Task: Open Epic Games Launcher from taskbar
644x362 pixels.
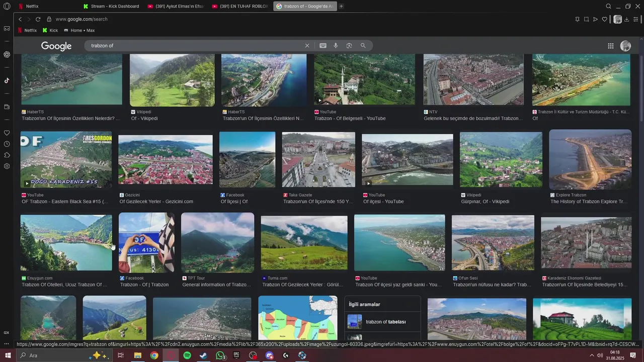Action: (x=236, y=355)
